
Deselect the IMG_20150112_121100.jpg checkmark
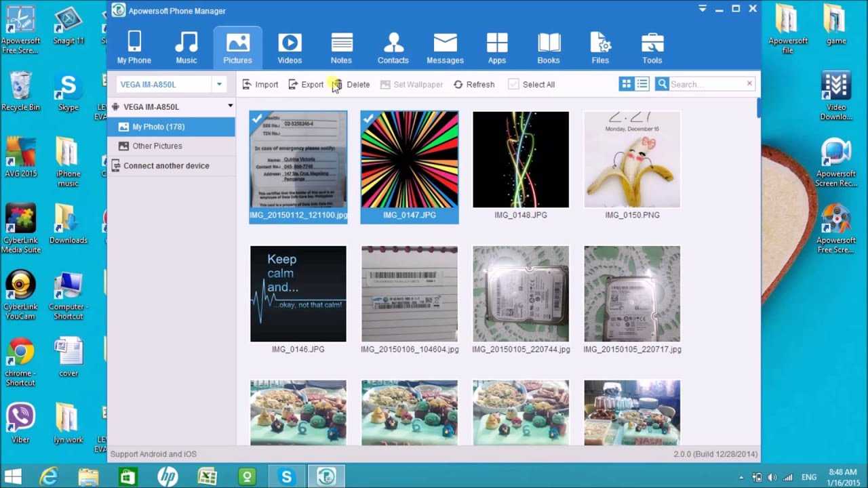click(x=257, y=119)
